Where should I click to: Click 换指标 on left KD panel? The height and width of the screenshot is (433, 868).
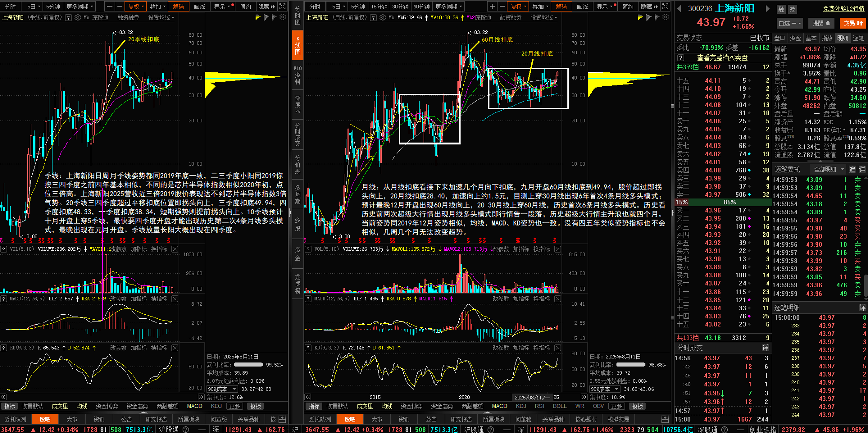point(159,348)
